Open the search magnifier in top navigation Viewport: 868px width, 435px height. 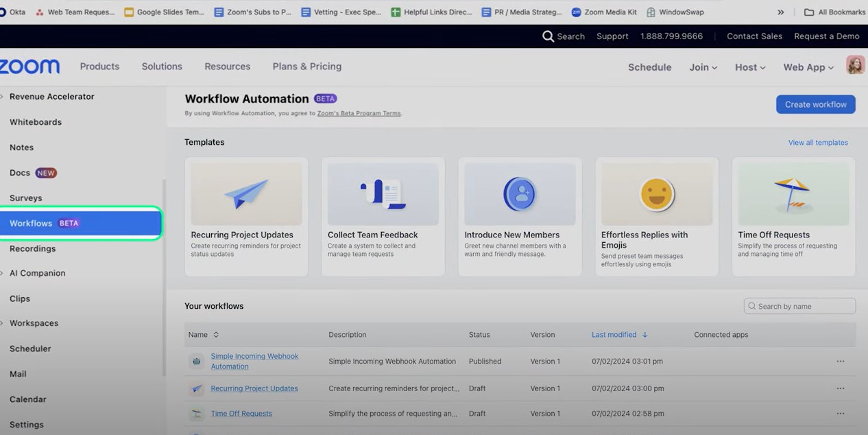coord(547,36)
